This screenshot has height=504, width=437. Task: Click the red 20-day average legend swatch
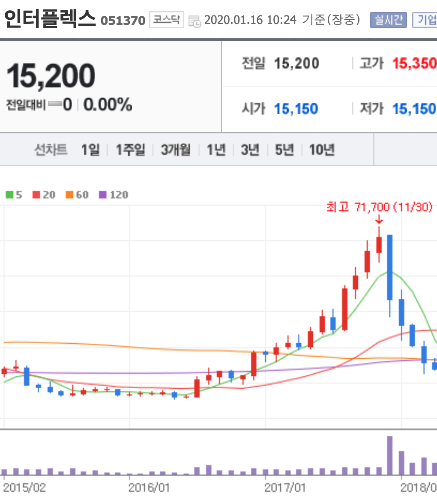(36, 195)
